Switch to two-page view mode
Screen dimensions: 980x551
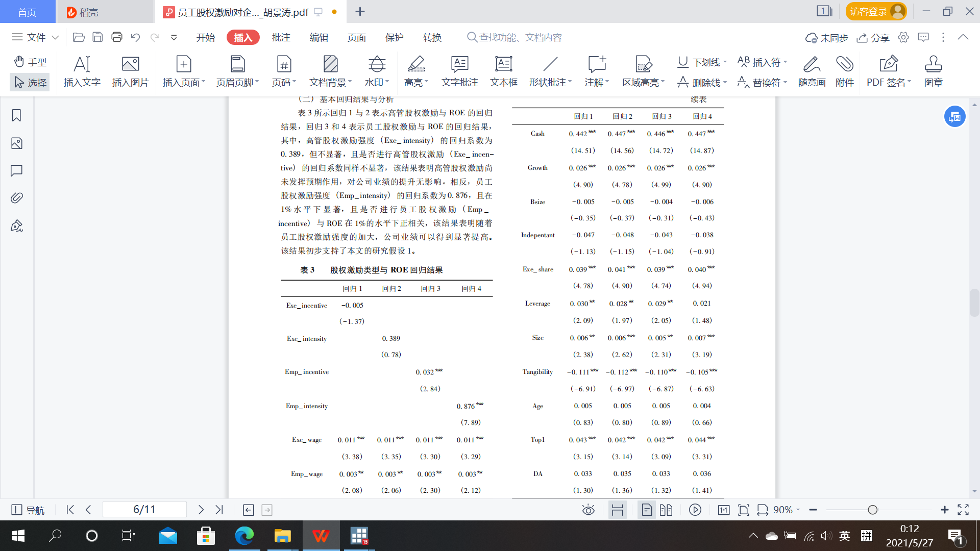[666, 510]
